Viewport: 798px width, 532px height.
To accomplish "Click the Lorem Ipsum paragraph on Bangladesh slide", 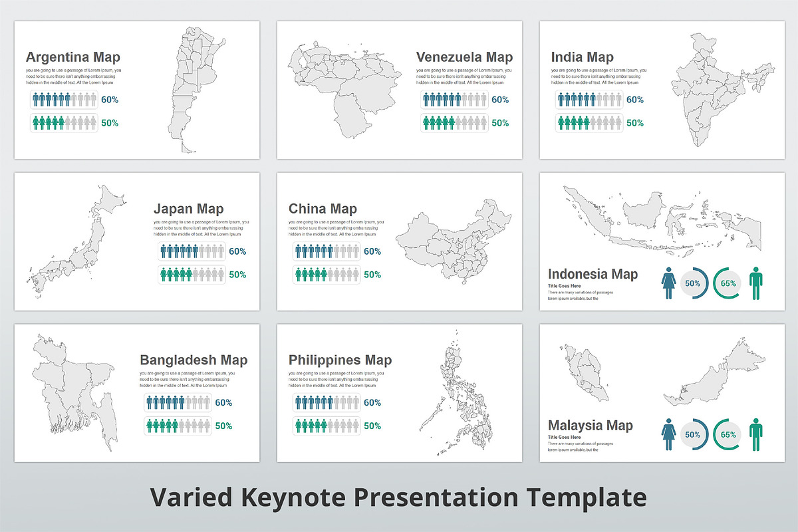I will tap(188, 379).
